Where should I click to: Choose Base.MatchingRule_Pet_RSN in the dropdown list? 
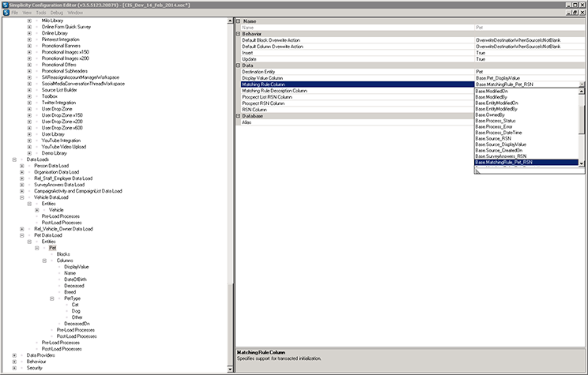[526, 162]
